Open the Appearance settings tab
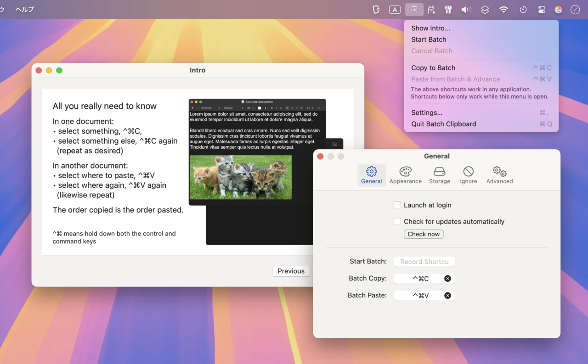The image size is (588, 364). pos(405,175)
